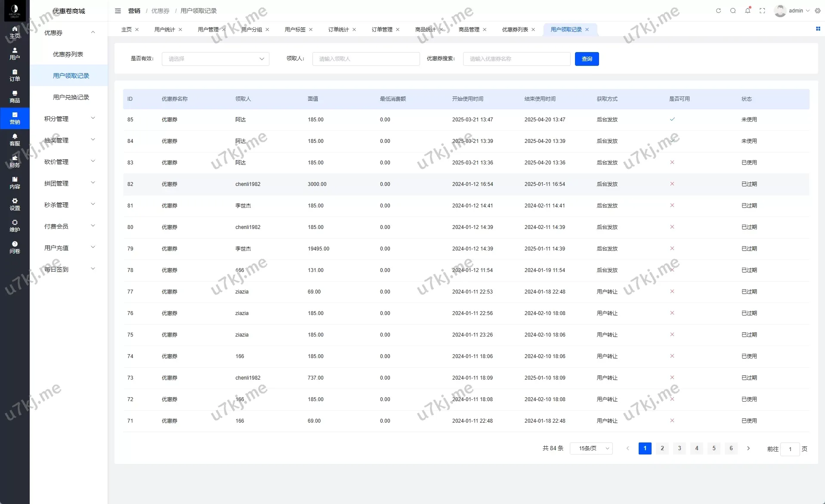
Task: Open 用户兑换记录 in the side menu
Action: tap(71, 97)
